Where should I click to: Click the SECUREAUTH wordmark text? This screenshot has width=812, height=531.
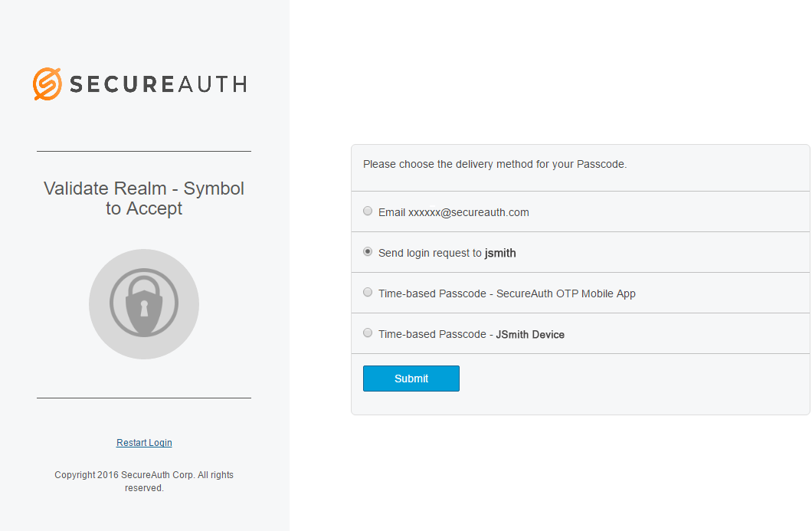click(x=159, y=84)
